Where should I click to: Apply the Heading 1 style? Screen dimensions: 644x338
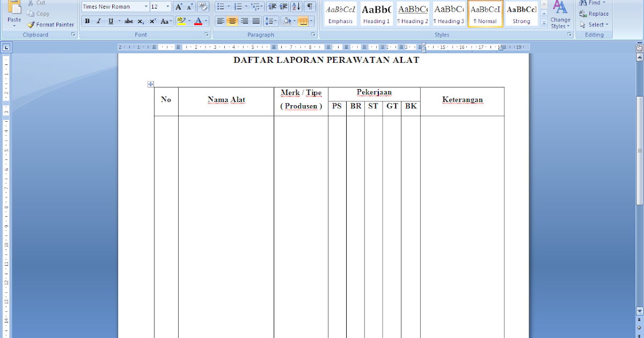point(376,15)
